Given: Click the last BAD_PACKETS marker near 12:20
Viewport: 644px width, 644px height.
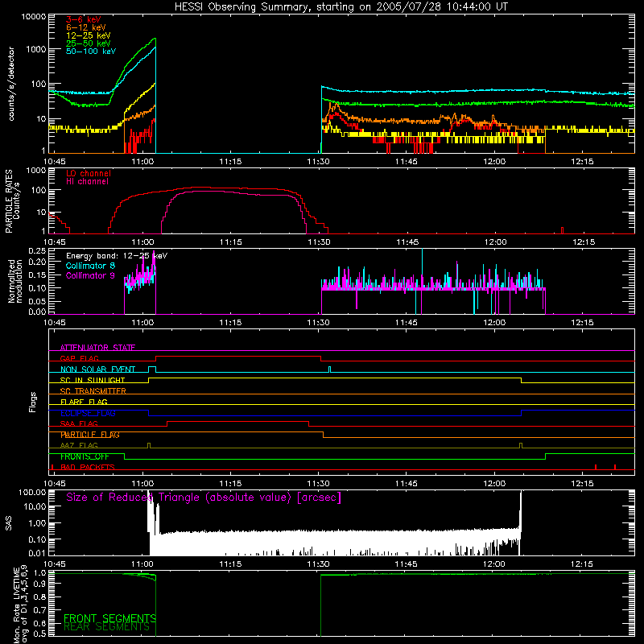Looking at the screenshot, I should pos(615,467).
